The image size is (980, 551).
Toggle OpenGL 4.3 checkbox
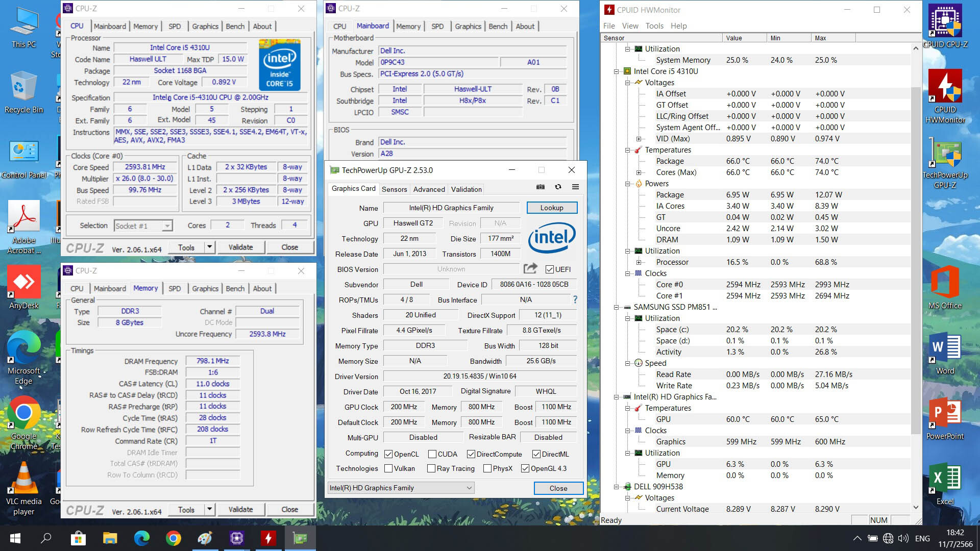tap(525, 468)
